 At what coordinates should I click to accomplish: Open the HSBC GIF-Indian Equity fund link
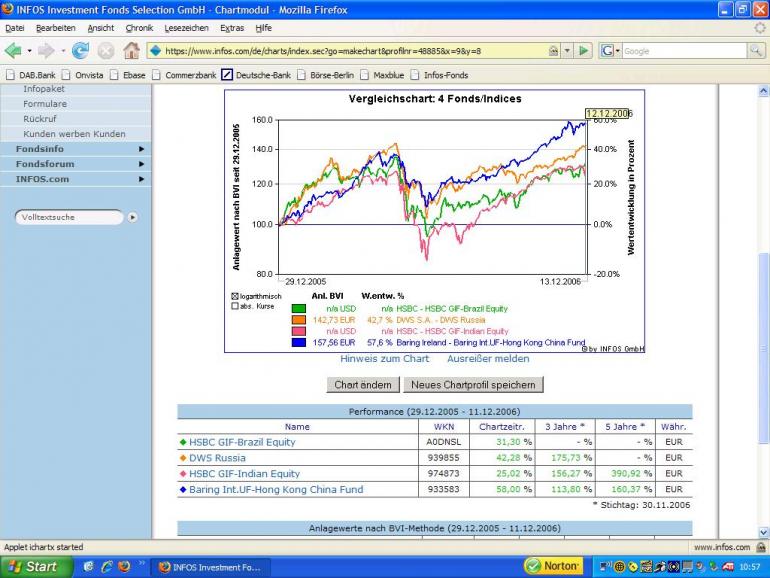click(x=244, y=473)
